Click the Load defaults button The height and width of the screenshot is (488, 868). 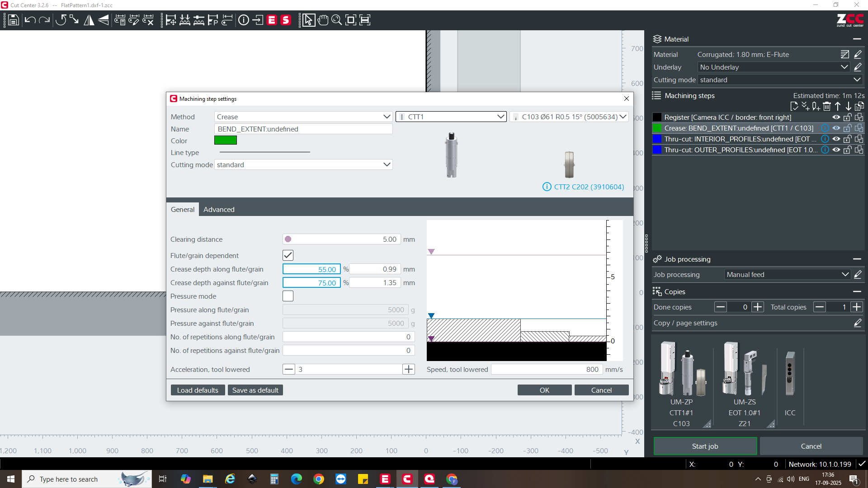(198, 390)
